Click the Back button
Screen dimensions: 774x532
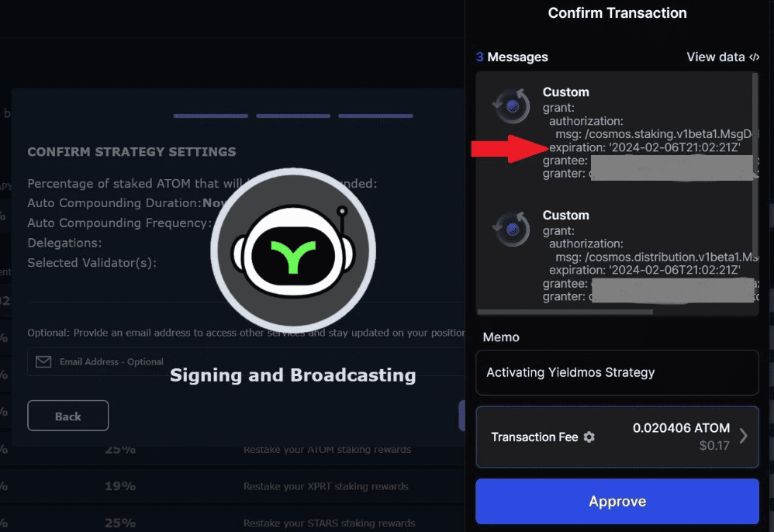click(x=68, y=416)
